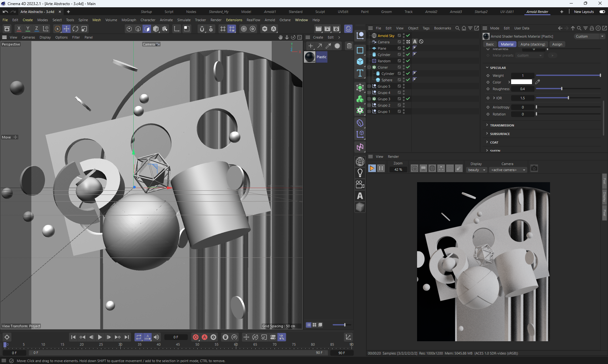Start the Arnold IPR render with the play button

(x=372, y=169)
